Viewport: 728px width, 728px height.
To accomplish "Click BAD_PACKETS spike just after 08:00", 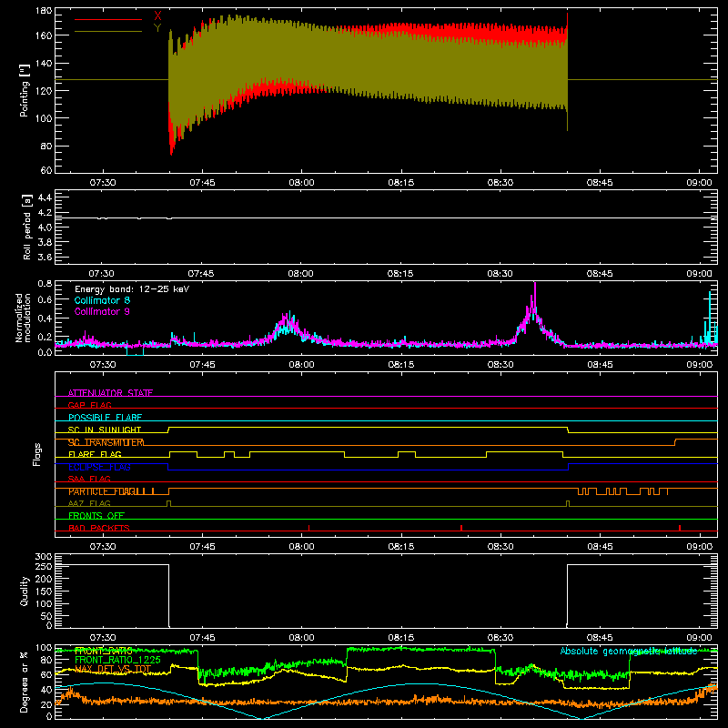I will click(x=308, y=528).
